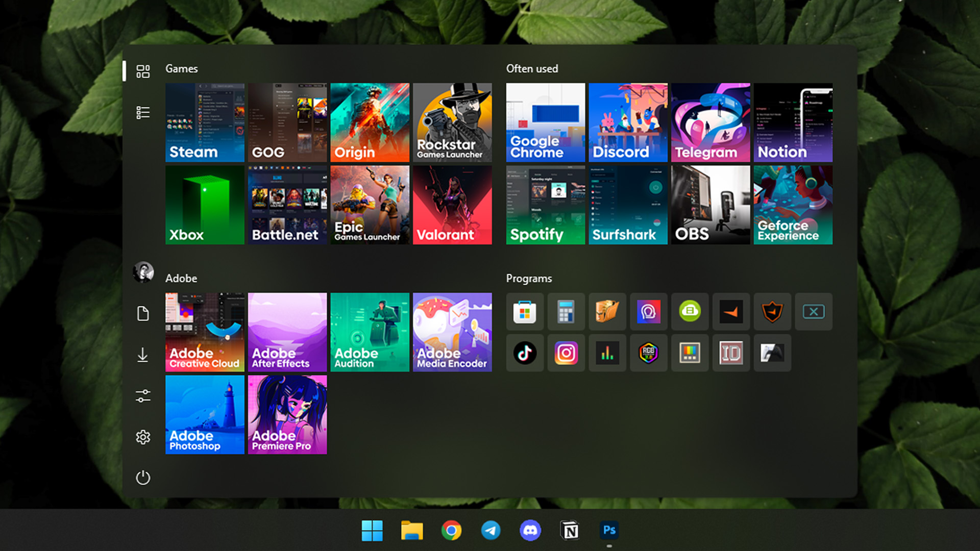Click the user profile avatar
The height and width of the screenshot is (551, 980).
point(143,272)
